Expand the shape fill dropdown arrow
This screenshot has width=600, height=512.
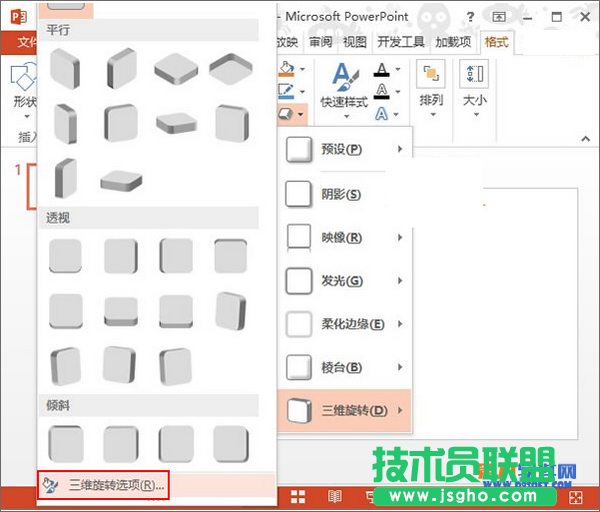pyautogui.click(x=302, y=69)
